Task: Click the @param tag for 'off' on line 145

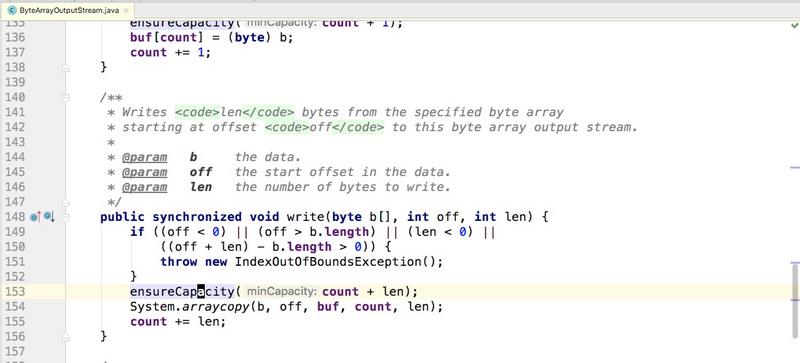Action: pos(144,172)
